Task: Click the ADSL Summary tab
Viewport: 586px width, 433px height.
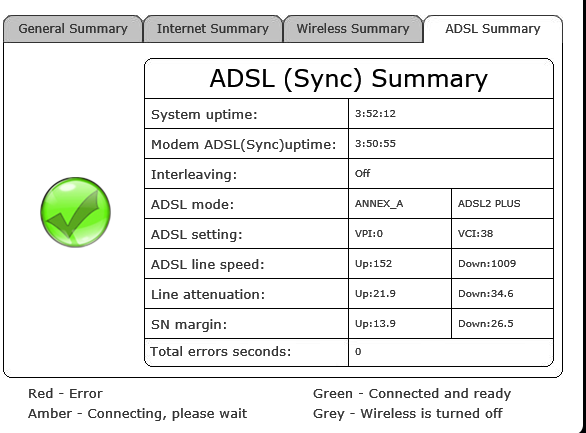Action: click(x=493, y=29)
